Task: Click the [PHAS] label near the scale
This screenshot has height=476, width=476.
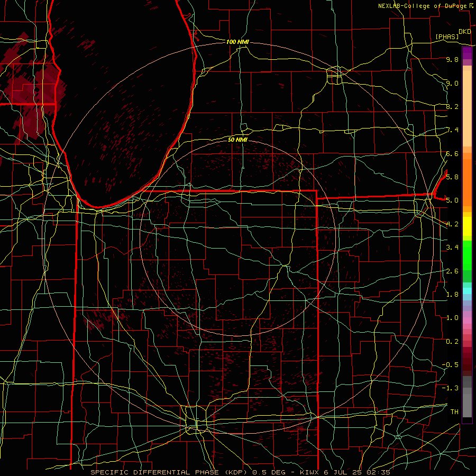Action: pyautogui.click(x=447, y=36)
